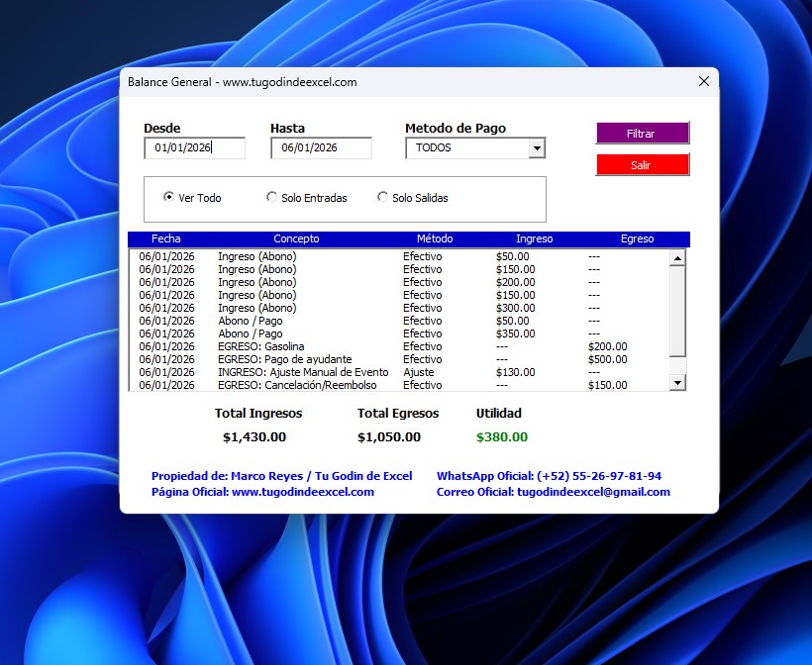
Task: Click the Concepto column header
Action: click(296, 239)
